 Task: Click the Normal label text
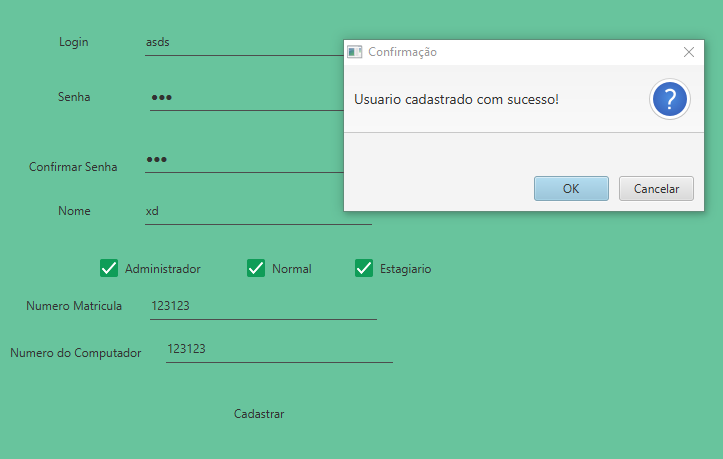[291, 269]
